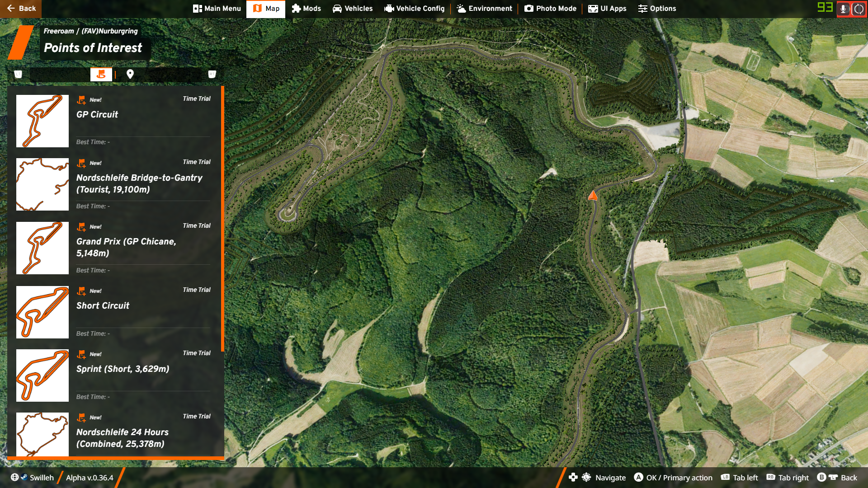
Task: Click the orange vehicle arrow marker on map
Action: click(593, 196)
